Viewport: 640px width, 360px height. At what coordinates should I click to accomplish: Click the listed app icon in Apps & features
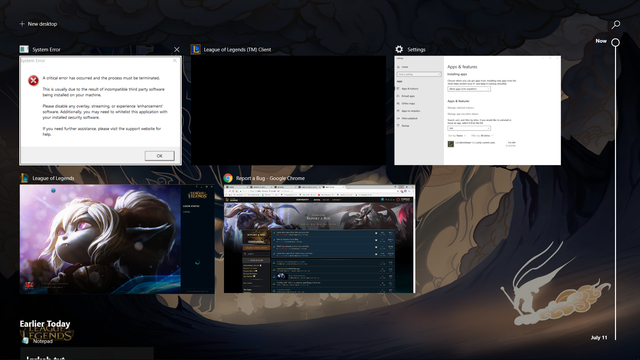(451, 144)
